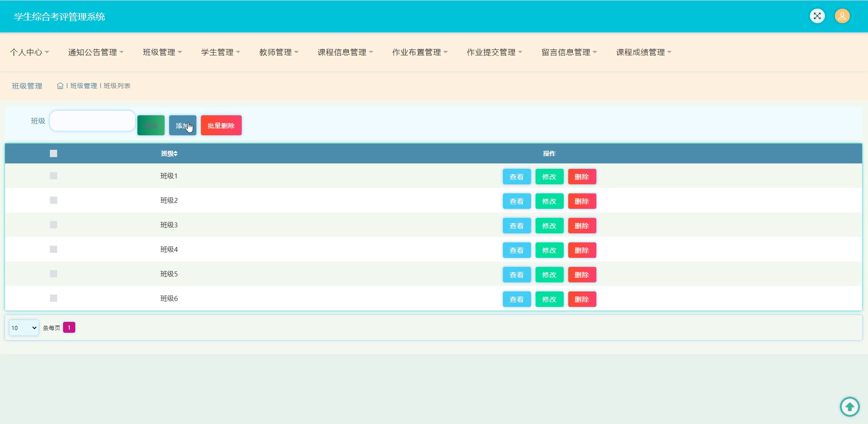Click the 学生综合考评管理系统 title
The height and width of the screenshot is (424, 868).
tap(59, 17)
